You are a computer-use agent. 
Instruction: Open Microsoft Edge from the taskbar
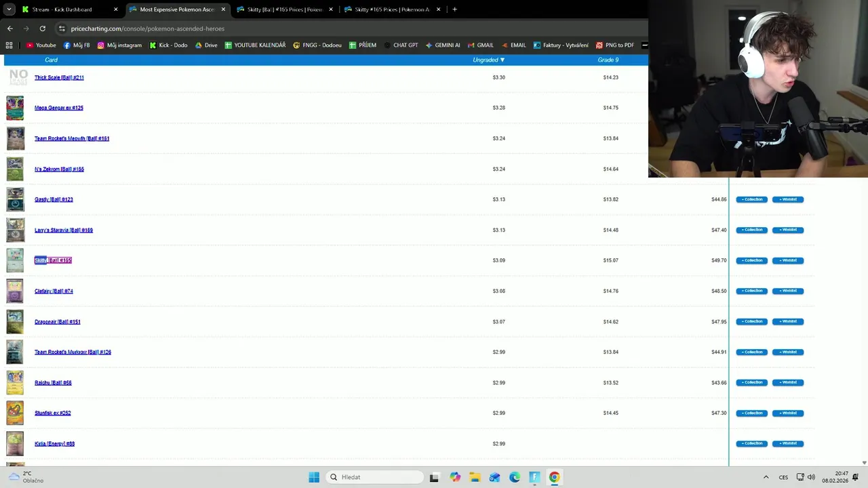(515, 477)
